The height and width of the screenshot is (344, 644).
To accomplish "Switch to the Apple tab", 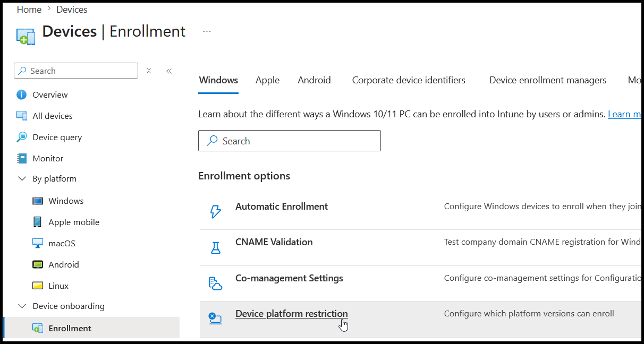I will (267, 80).
